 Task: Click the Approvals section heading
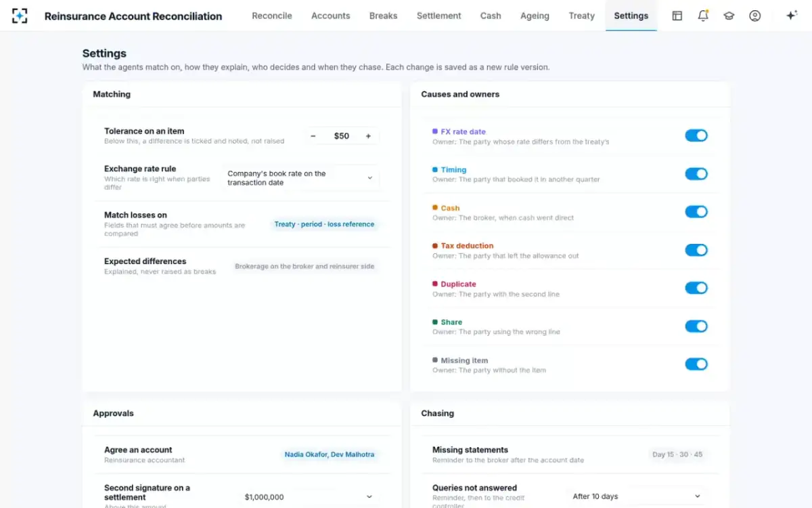[113, 413]
